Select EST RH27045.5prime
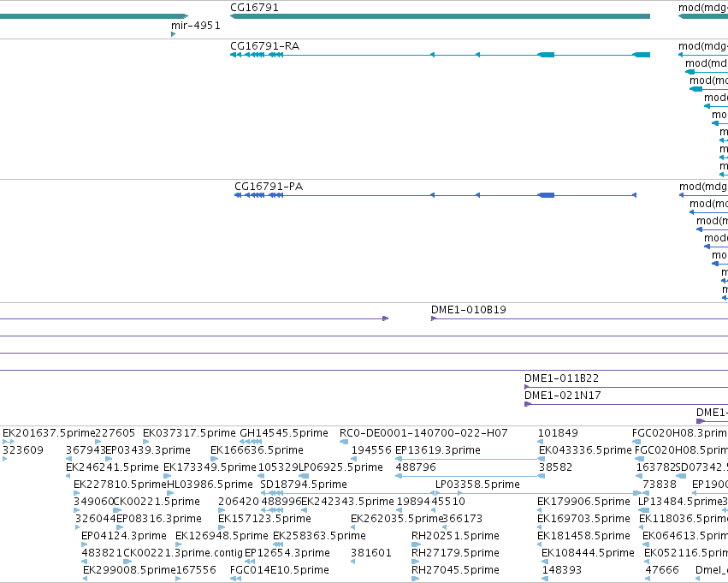 click(455, 570)
